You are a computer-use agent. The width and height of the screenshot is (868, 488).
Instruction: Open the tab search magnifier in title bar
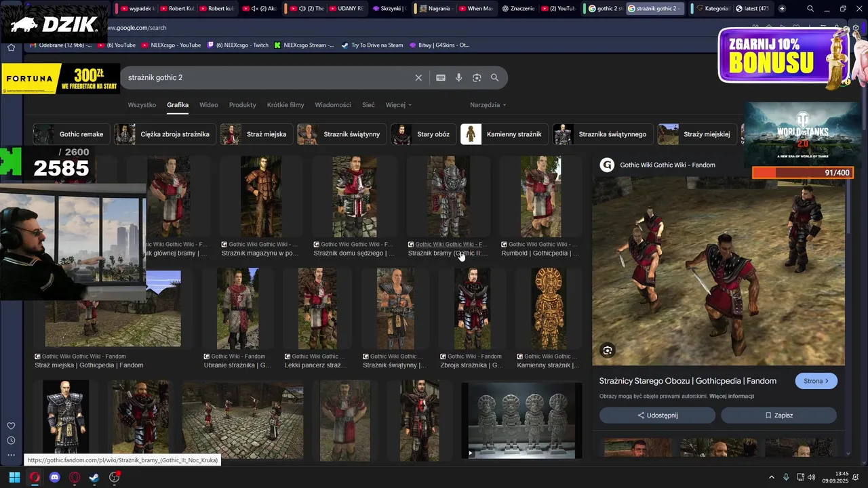pos(810,9)
